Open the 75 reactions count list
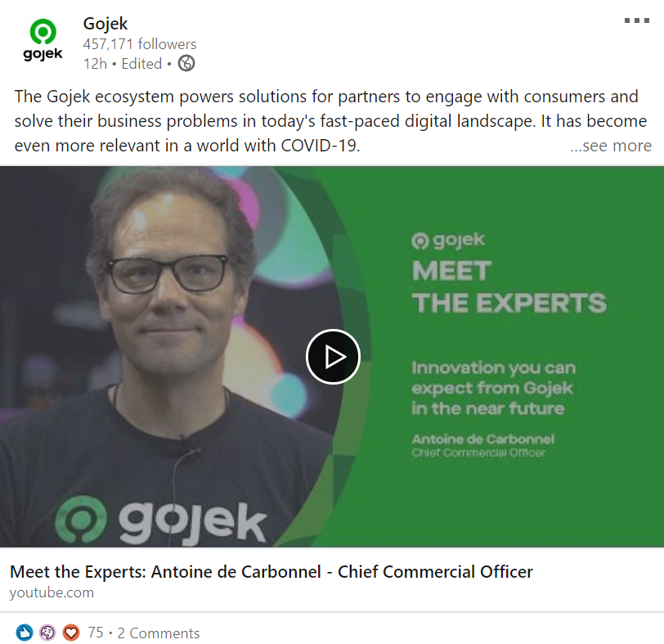The height and width of the screenshot is (644, 664). coord(96,633)
